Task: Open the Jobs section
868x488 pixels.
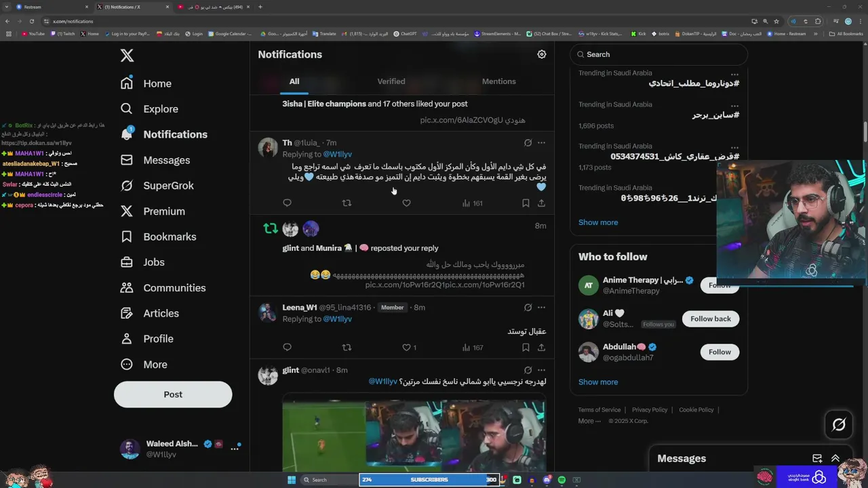Action: point(142,262)
